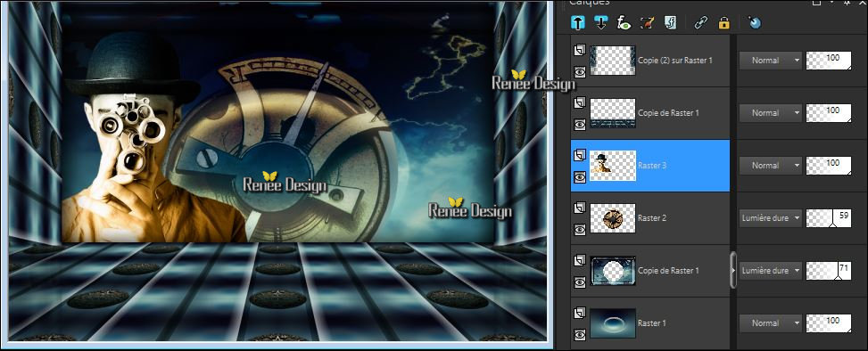Viewport: 868px width, 351px height.
Task: Click the chain link layers icon
Action: point(701,22)
